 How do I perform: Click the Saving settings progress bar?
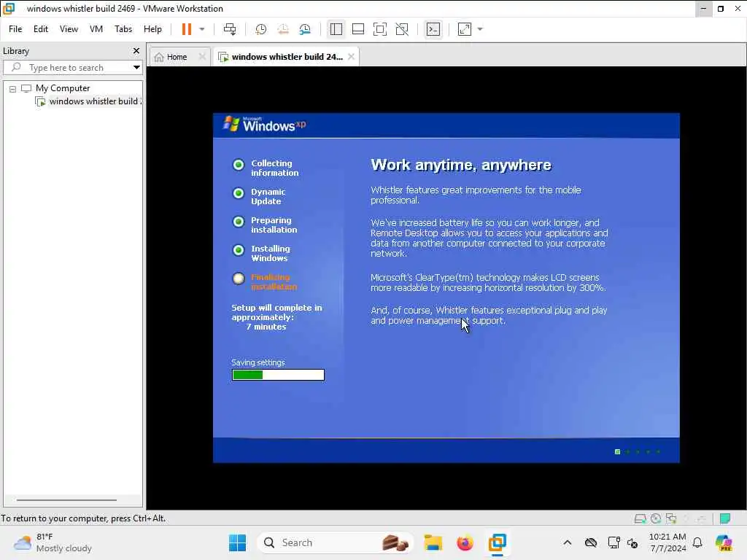pos(278,375)
